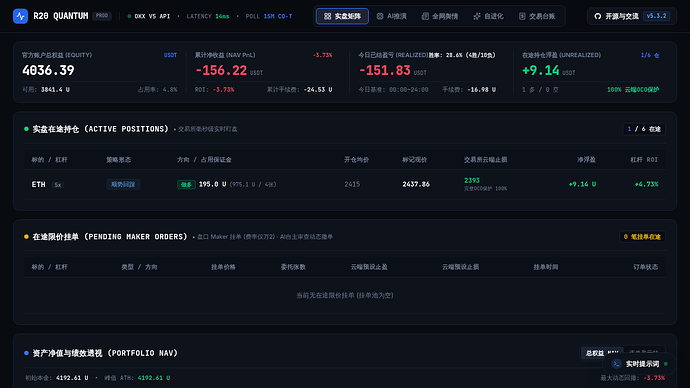Click the PROD environment badge
This screenshot has height=388, width=690.
point(102,16)
